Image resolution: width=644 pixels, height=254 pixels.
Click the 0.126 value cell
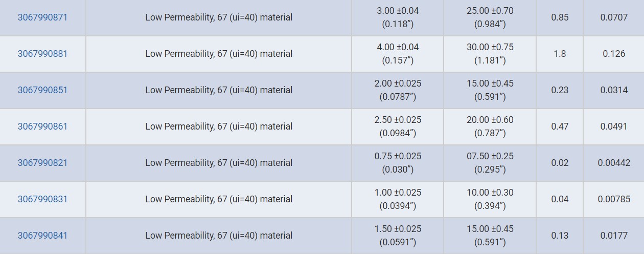coord(614,54)
